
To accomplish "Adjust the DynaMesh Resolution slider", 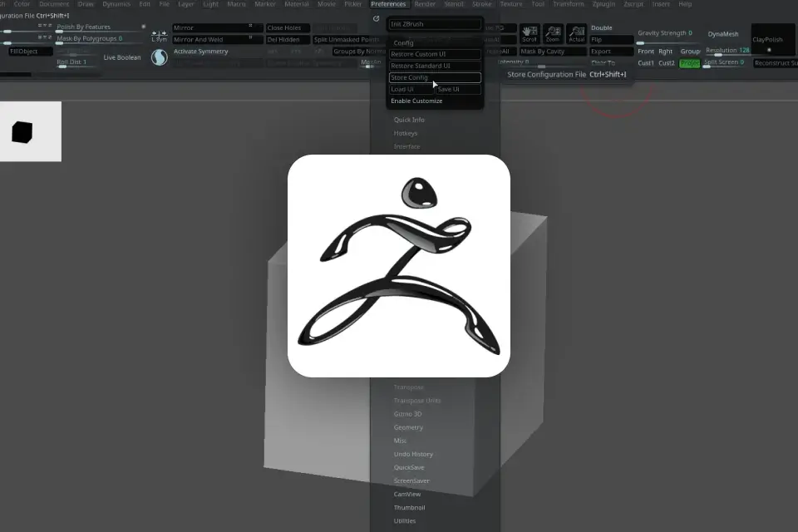I will tap(728, 51).
